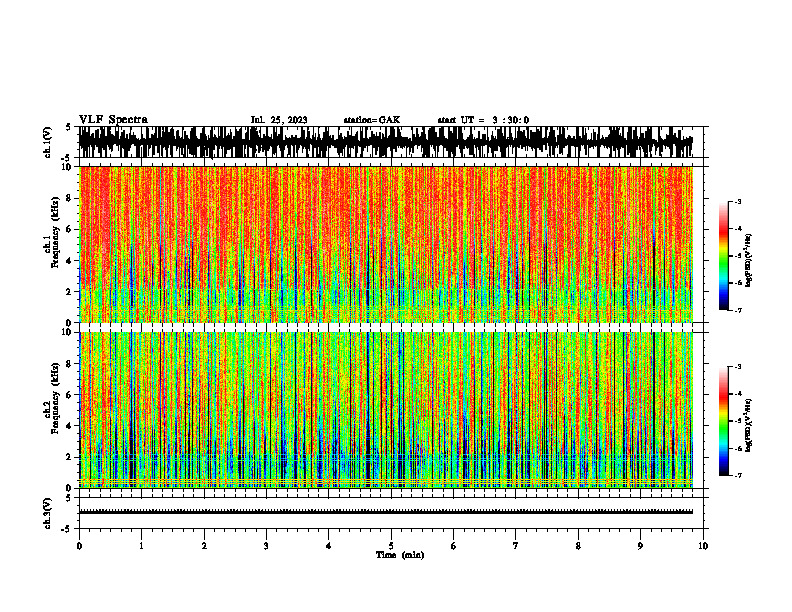
Task: Click the "-3" tick on ch.2 colorbar
Action: [x=738, y=367]
